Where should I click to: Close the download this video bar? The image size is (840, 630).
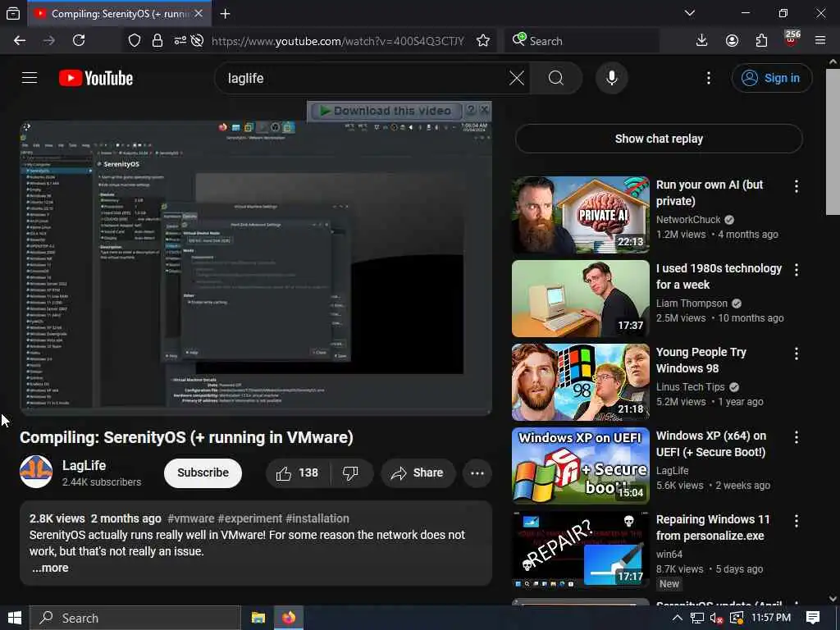[484, 109]
